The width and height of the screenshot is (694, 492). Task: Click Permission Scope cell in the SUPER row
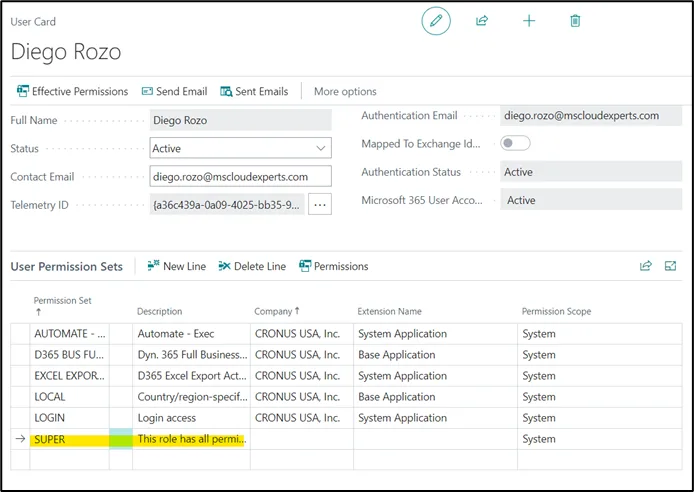coord(600,439)
